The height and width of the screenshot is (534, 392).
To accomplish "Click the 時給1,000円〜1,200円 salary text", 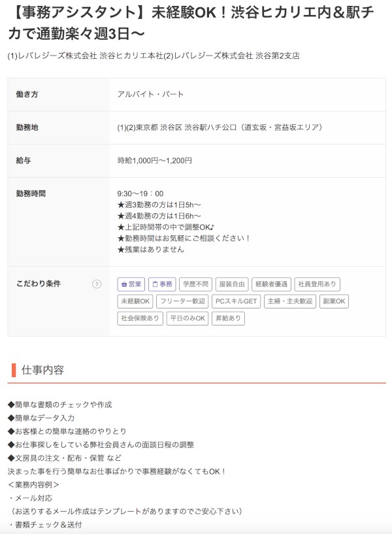I will (155, 160).
